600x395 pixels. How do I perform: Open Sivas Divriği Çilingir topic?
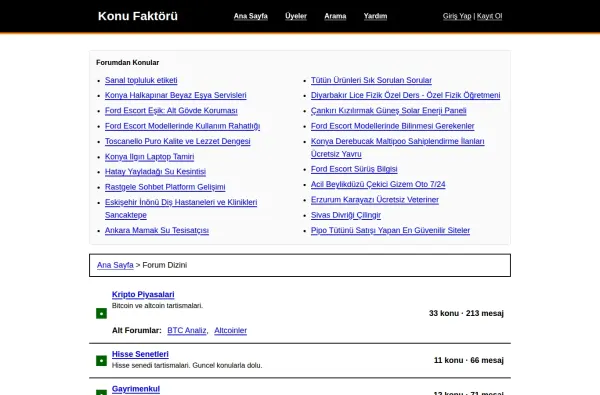tap(346, 215)
